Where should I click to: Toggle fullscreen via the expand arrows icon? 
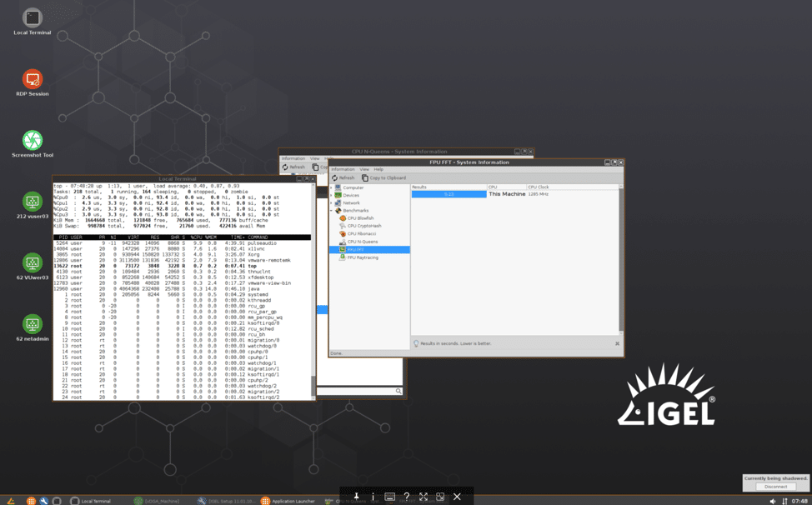(x=424, y=497)
